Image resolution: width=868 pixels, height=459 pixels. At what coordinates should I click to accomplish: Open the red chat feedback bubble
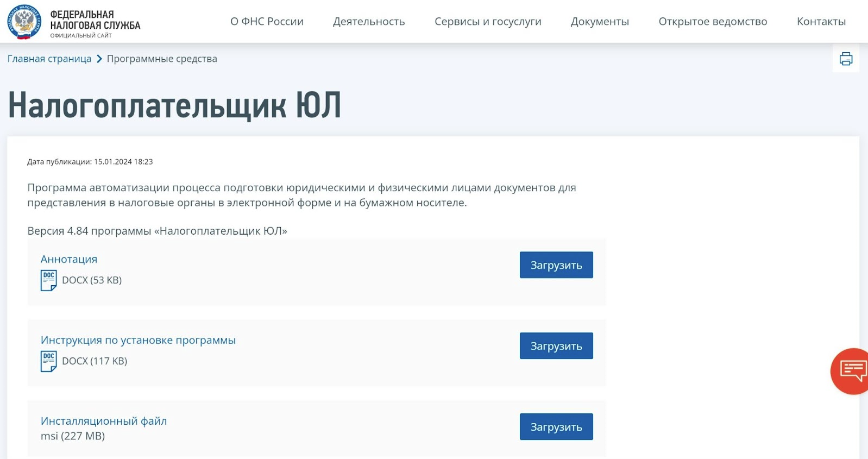851,371
